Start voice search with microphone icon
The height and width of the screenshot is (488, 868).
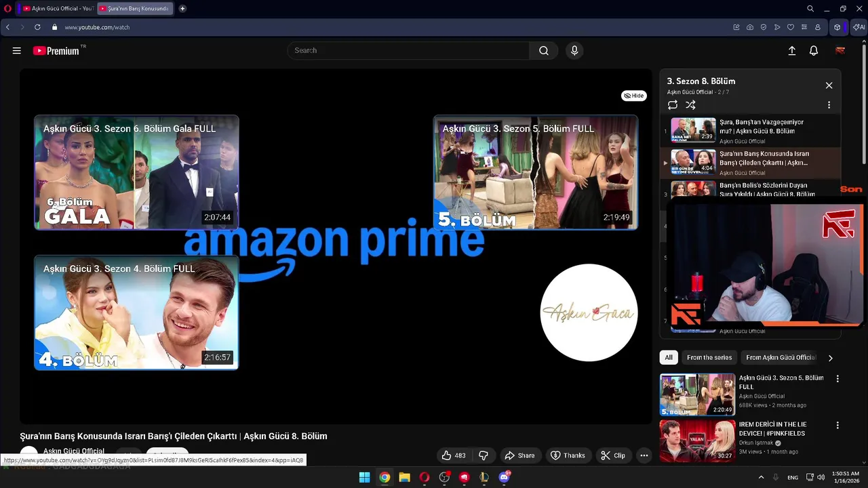(574, 50)
